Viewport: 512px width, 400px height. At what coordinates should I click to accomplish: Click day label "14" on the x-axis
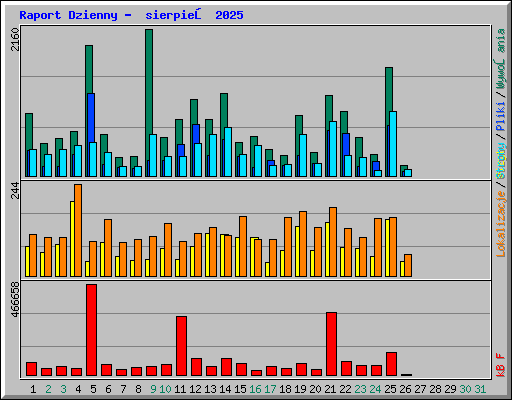pyautogui.click(x=225, y=389)
